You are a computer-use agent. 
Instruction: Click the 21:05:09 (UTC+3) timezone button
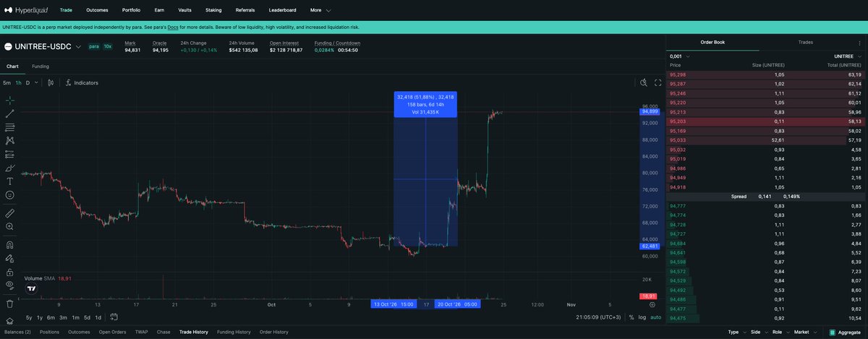pos(600,317)
